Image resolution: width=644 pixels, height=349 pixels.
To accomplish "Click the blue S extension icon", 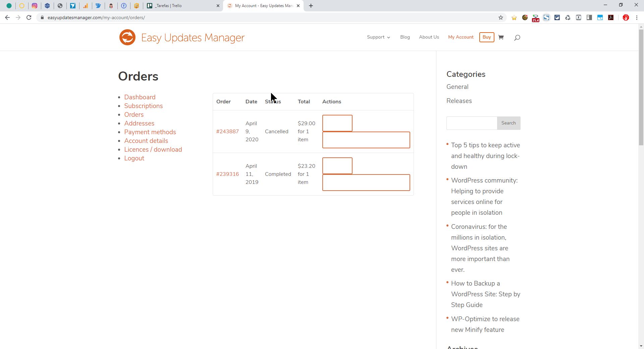I will 546,17.
